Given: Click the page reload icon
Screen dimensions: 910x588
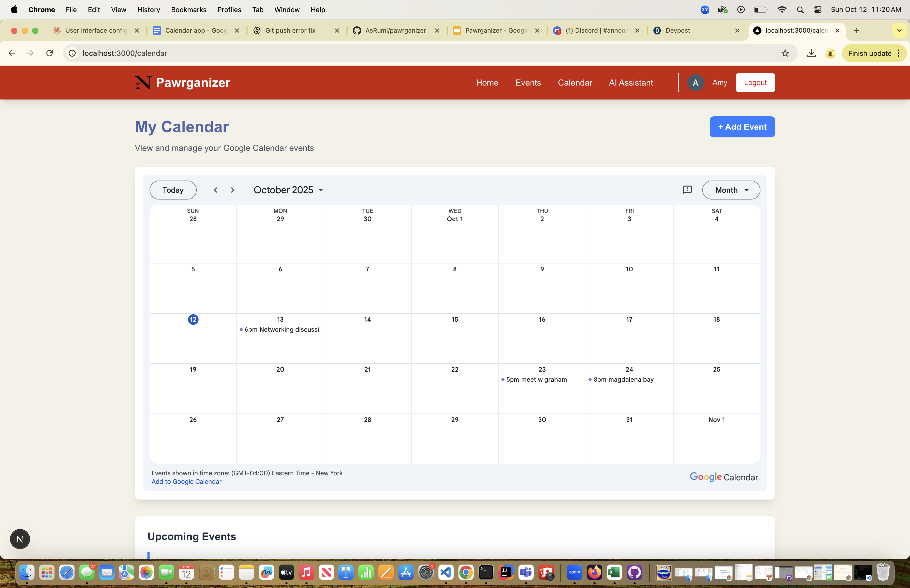Looking at the screenshot, I should pyautogui.click(x=49, y=53).
